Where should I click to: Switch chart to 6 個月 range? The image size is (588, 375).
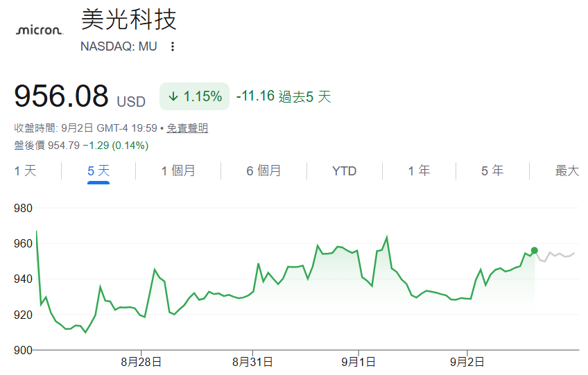tap(263, 171)
